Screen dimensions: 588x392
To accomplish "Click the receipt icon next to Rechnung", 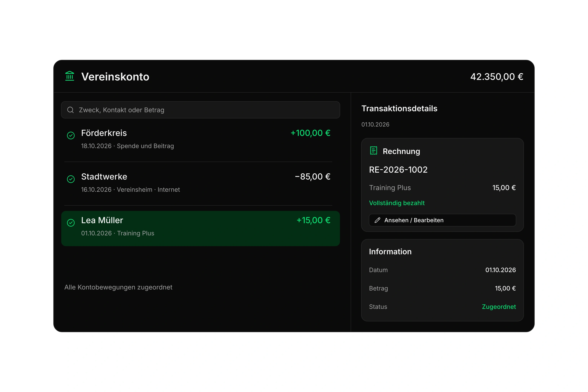I will (373, 150).
